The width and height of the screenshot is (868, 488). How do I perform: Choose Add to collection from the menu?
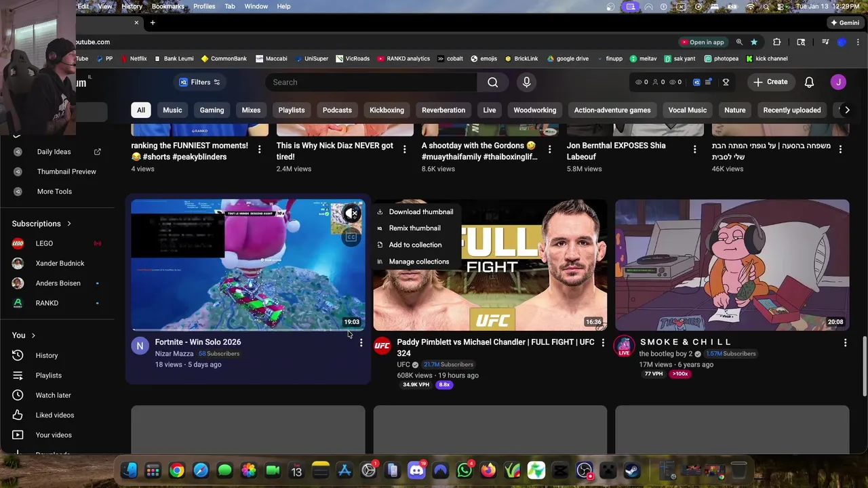tap(415, 245)
